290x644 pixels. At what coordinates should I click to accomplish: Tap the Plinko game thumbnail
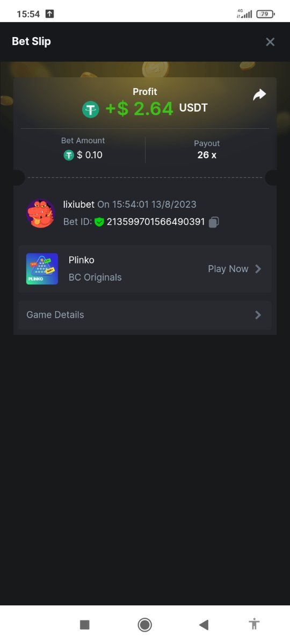pos(42,269)
